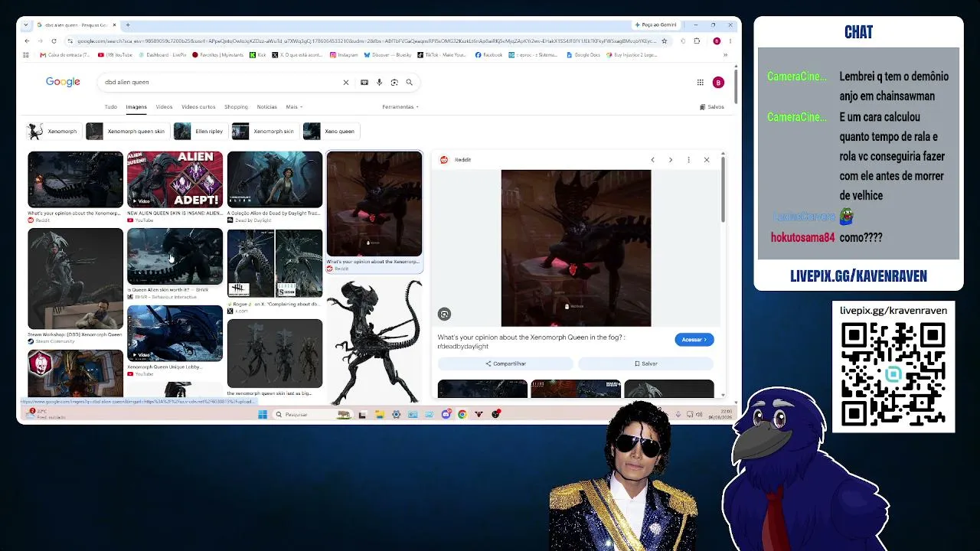Image resolution: width=980 pixels, height=551 pixels.
Task: Select the Xenomorph queen skin chip
Action: pos(126,131)
